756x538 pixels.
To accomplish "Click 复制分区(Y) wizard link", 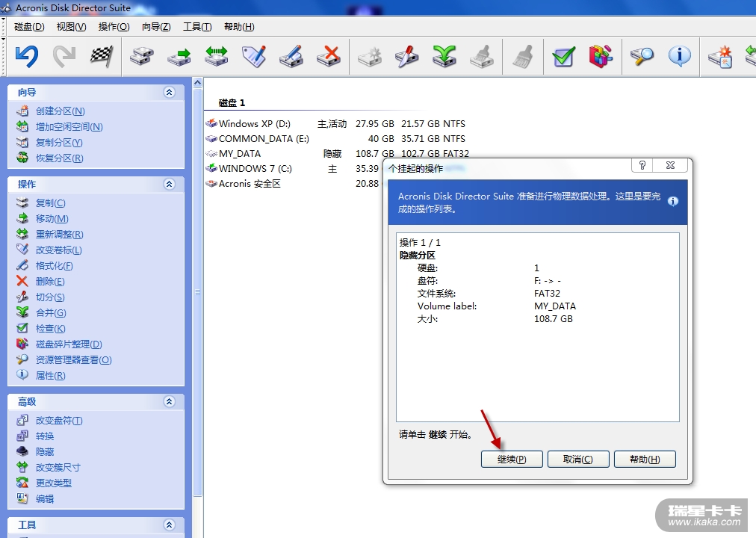I will tap(59, 143).
